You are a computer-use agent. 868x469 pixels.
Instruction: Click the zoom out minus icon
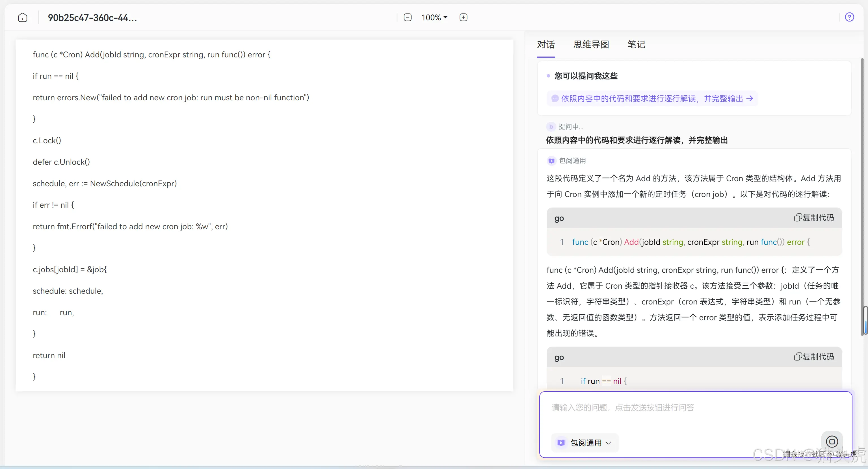click(x=407, y=18)
